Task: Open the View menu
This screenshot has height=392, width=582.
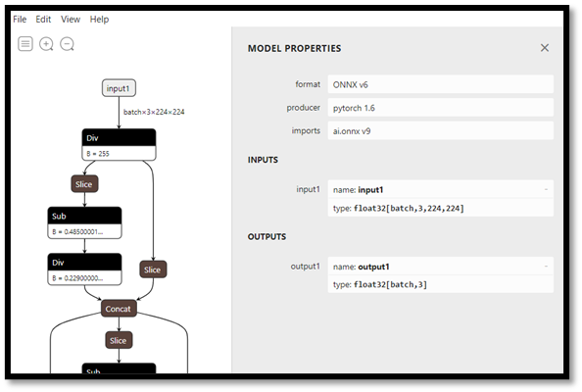Action: tap(71, 20)
